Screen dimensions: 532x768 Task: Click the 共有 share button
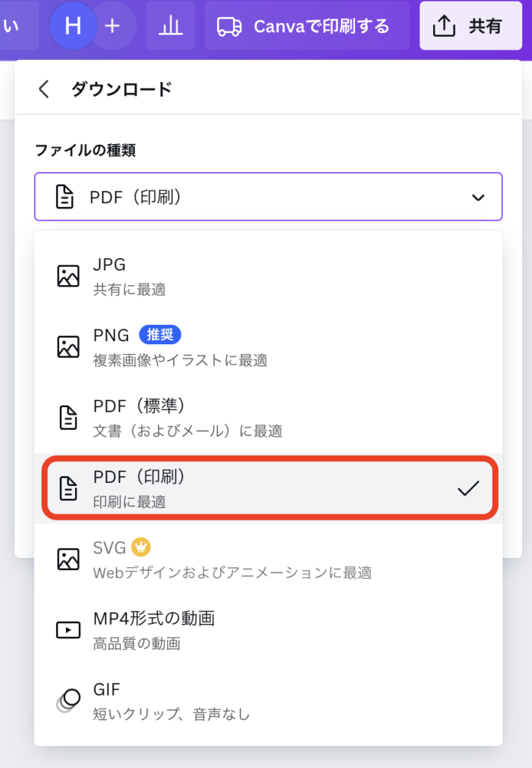pos(470,26)
